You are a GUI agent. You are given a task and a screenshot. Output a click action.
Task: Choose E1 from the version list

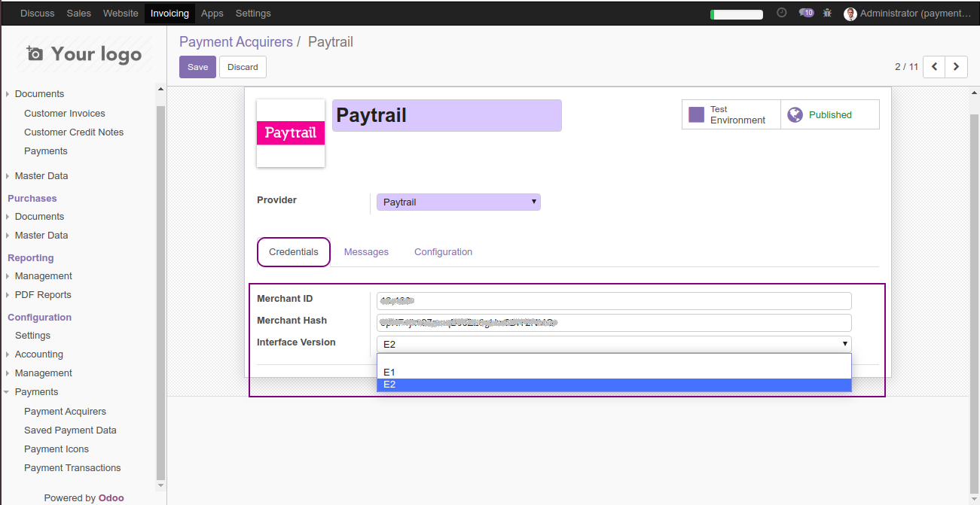(614, 372)
